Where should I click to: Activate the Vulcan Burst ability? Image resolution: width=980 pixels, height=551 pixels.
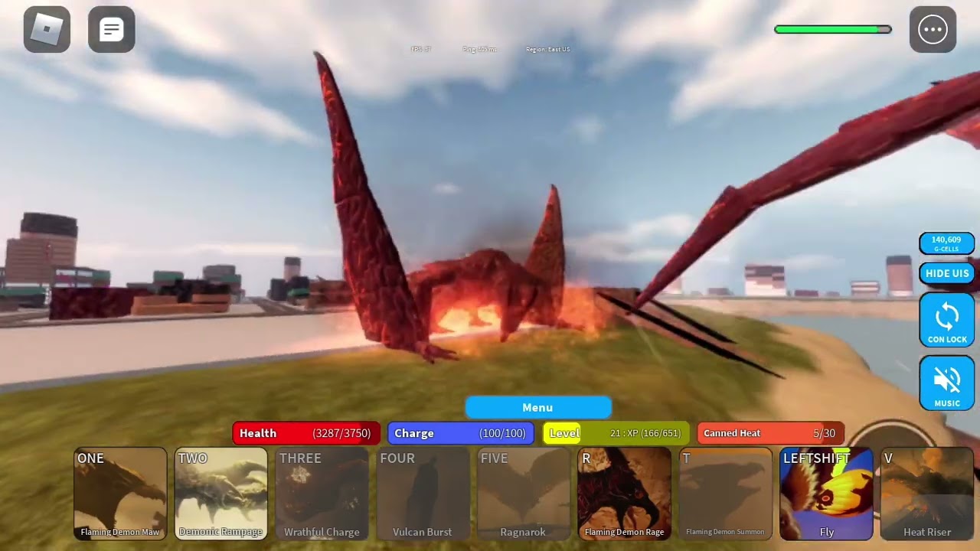click(423, 494)
